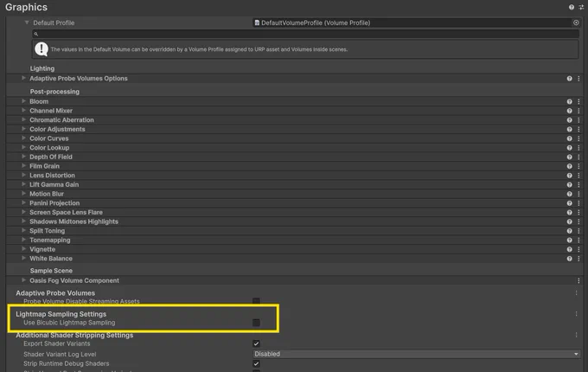588x372 pixels.
Task: Select the Lift Gamma Gain row label
Action: (x=54, y=184)
